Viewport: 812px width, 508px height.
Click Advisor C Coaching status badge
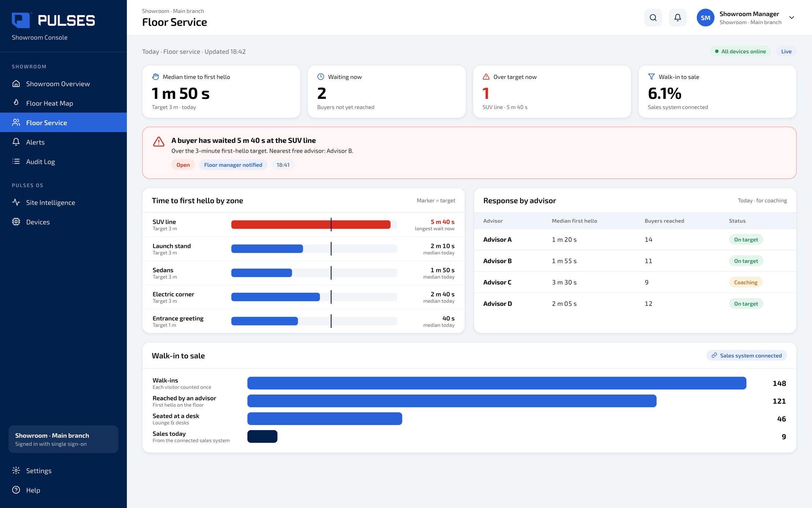(x=746, y=282)
